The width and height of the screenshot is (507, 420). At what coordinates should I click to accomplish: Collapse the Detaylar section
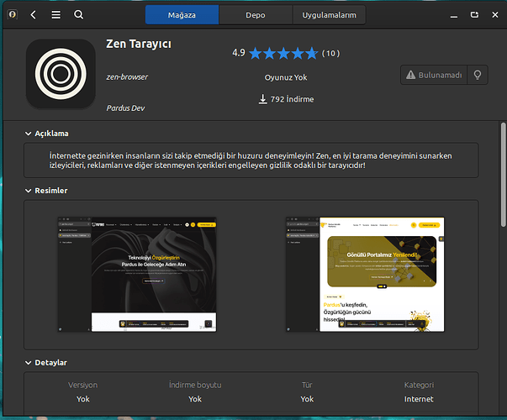(28, 363)
